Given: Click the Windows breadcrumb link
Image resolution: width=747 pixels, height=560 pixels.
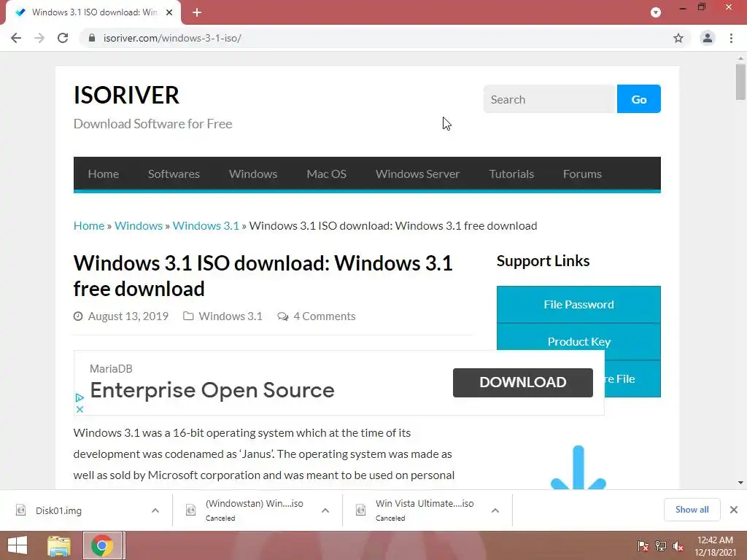Looking at the screenshot, I should point(138,226).
